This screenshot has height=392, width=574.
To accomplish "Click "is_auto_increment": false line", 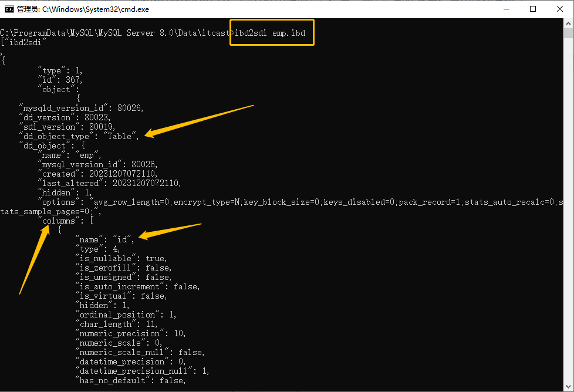I will tap(138, 286).
